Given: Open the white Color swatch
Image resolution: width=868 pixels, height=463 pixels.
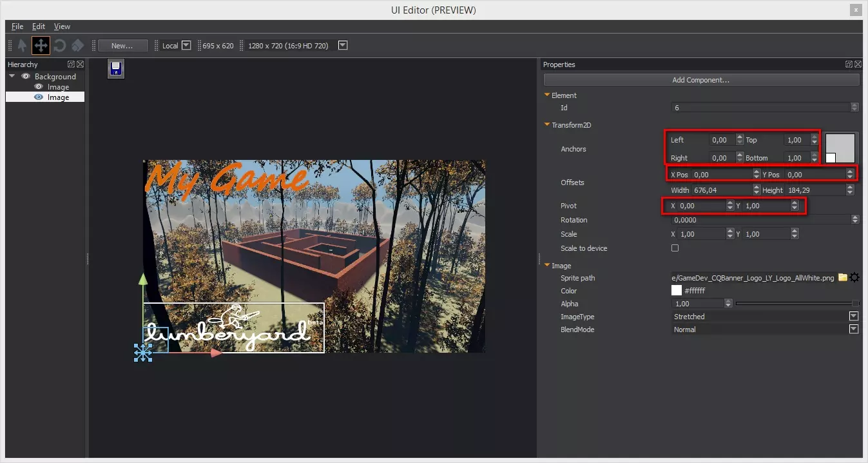Looking at the screenshot, I should click(x=677, y=291).
